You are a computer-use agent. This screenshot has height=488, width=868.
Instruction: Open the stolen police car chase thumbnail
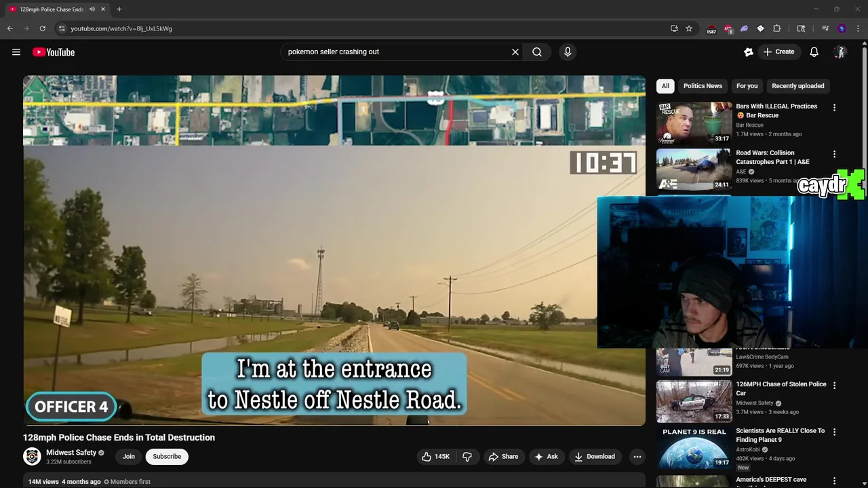pos(694,401)
